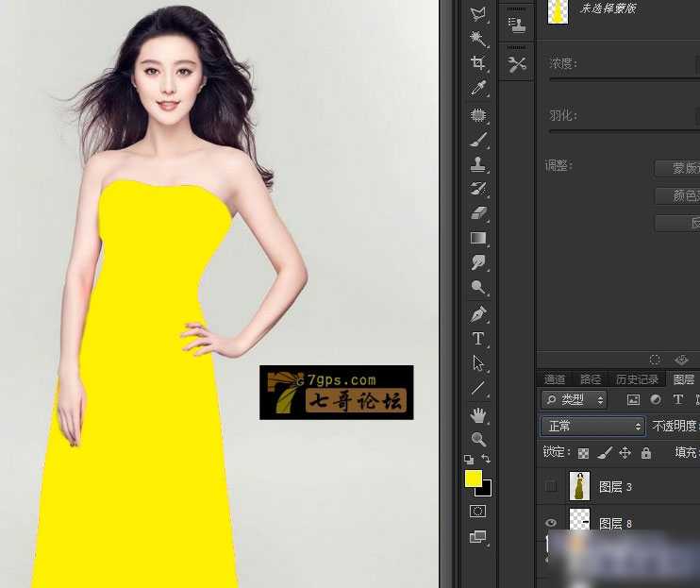Toggle lock image pixels brush icon
700x588 pixels.
coord(604,453)
